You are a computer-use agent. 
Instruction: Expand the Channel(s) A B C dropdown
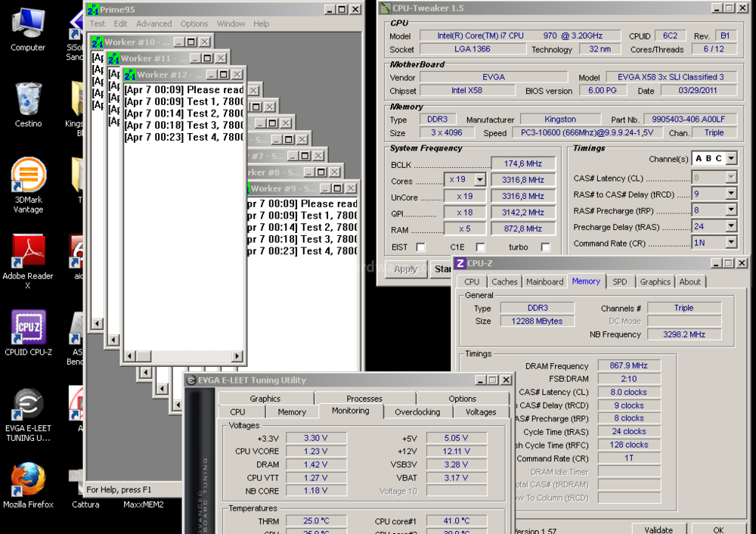click(731, 158)
